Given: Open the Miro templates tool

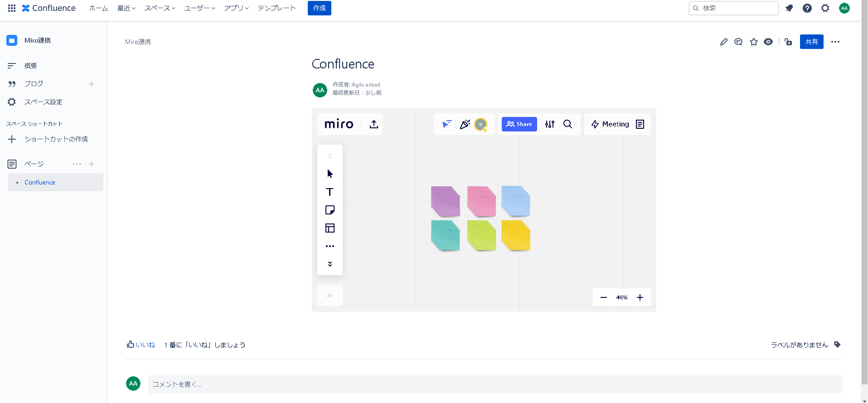Looking at the screenshot, I should [x=330, y=228].
